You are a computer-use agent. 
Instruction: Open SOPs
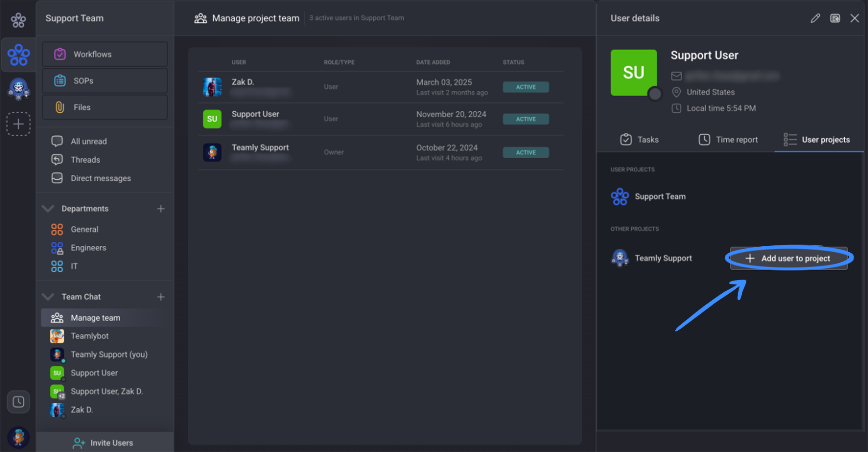point(105,81)
